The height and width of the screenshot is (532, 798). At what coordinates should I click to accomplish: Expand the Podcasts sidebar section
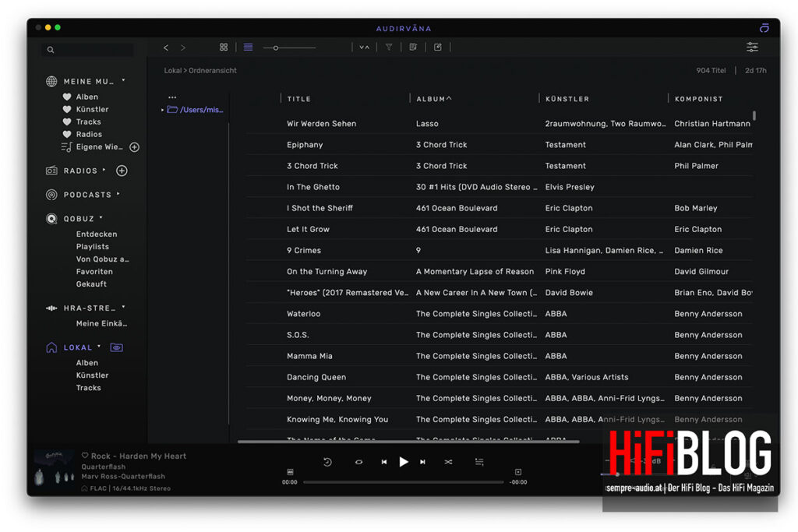(118, 194)
